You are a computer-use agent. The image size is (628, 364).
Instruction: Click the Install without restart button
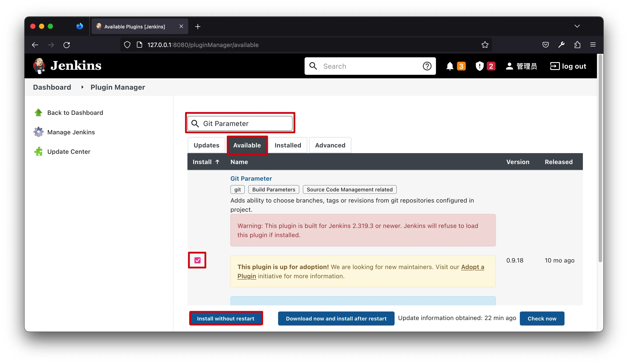point(226,318)
